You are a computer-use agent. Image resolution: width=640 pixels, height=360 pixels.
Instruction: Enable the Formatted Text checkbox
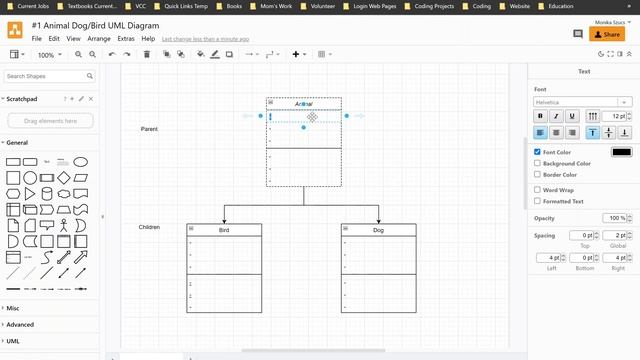pyautogui.click(x=537, y=201)
